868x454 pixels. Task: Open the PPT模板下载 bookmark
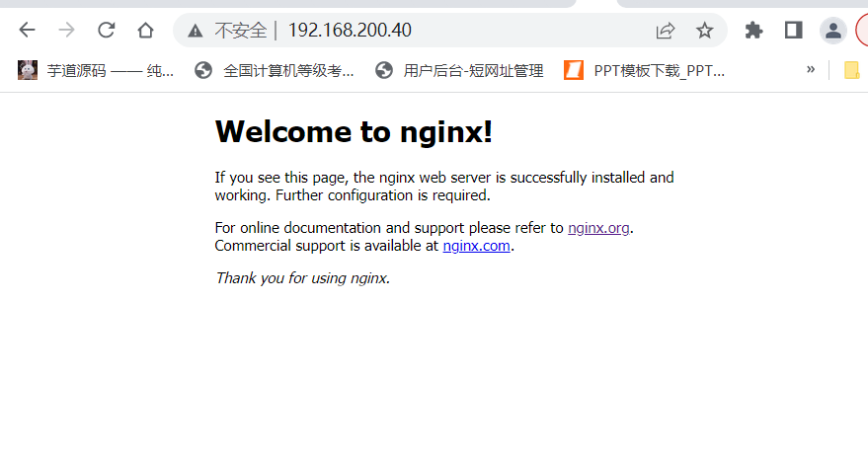[x=645, y=71]
